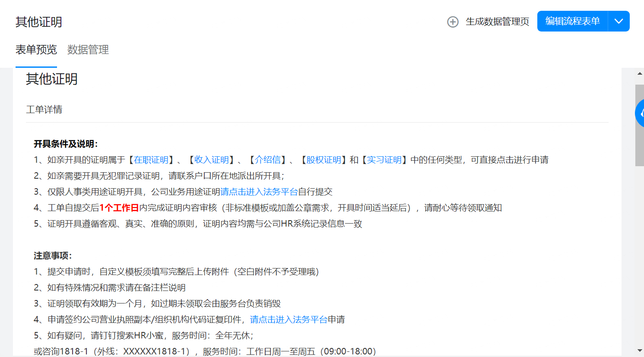Expand the dropdown arrow beside 编辑流程表单

[x=619, y=21]
